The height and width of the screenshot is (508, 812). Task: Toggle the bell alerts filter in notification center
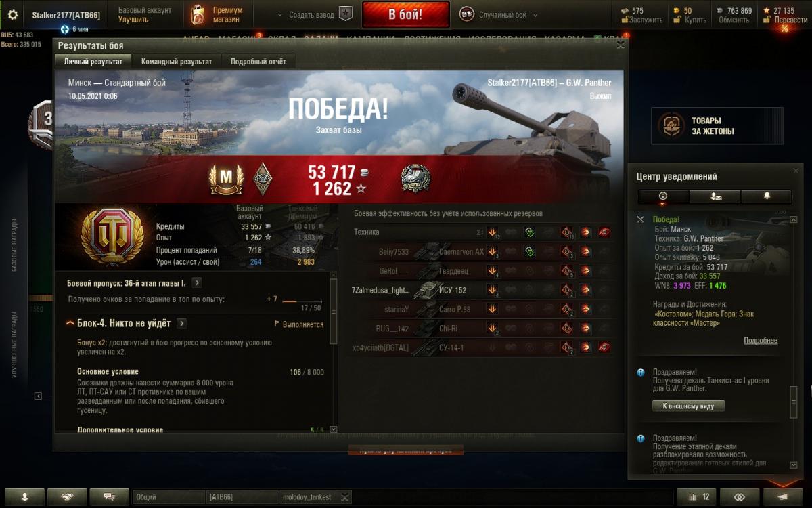coord(767,196)
